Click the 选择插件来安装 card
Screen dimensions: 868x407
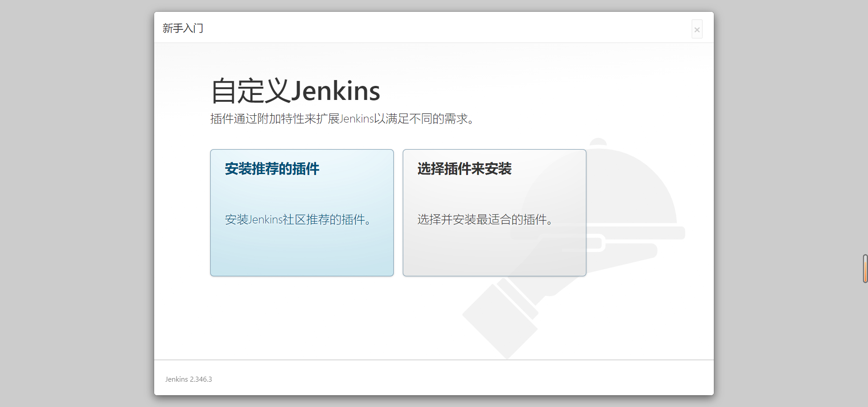(495, 213)
